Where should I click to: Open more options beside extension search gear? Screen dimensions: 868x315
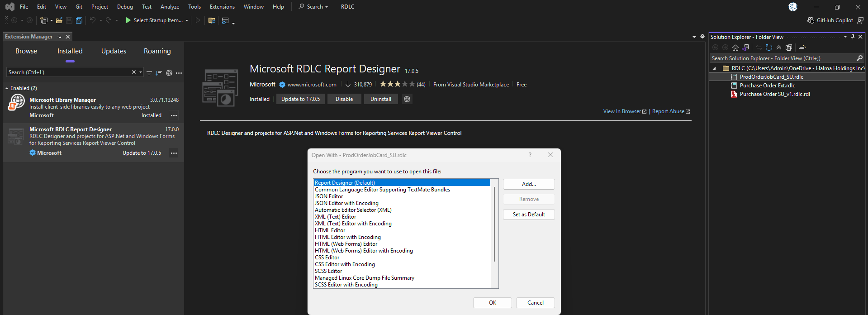[x=179, y=73]
